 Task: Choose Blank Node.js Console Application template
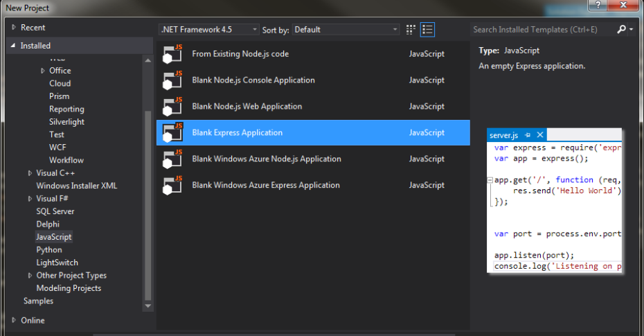tap(253, 80)
